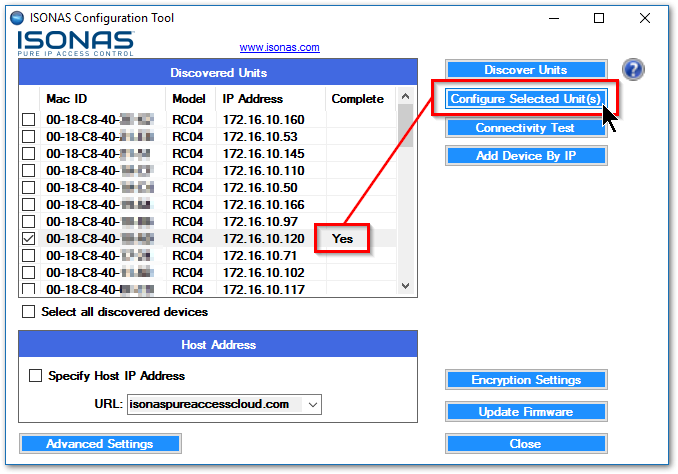Click the IP Address column header
This screenshot has width=678, height=474.
(x=270, y=99)
